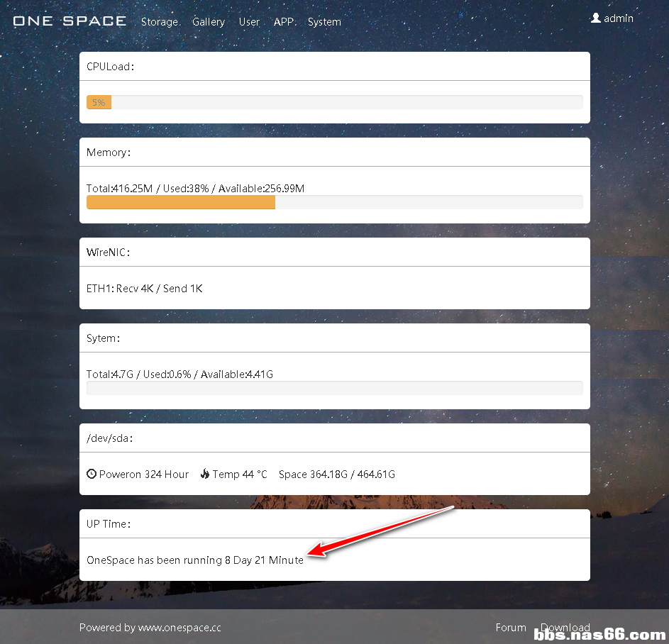Go to the User menu

pyautogui.click(x=249, y=22)
